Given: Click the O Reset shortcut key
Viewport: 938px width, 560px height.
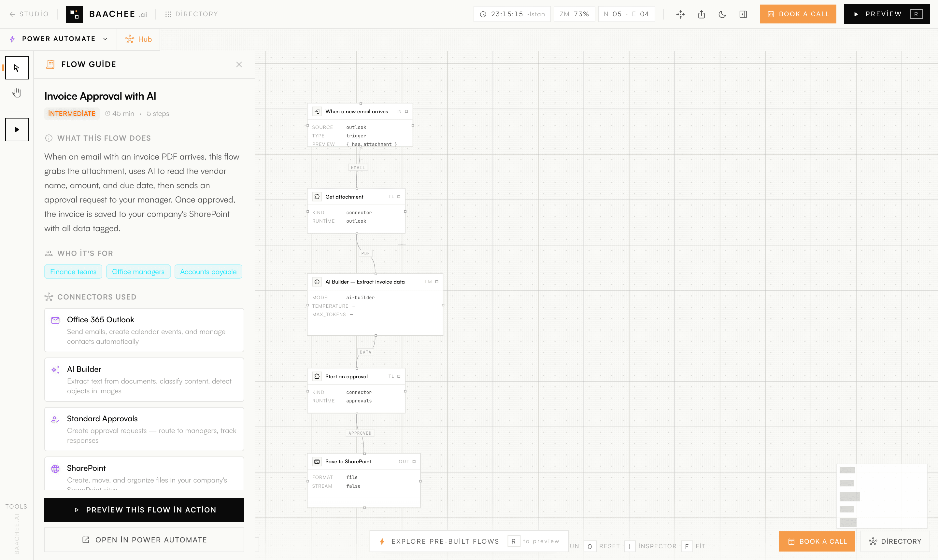Looking at the screenshot, I should point(590,546).
